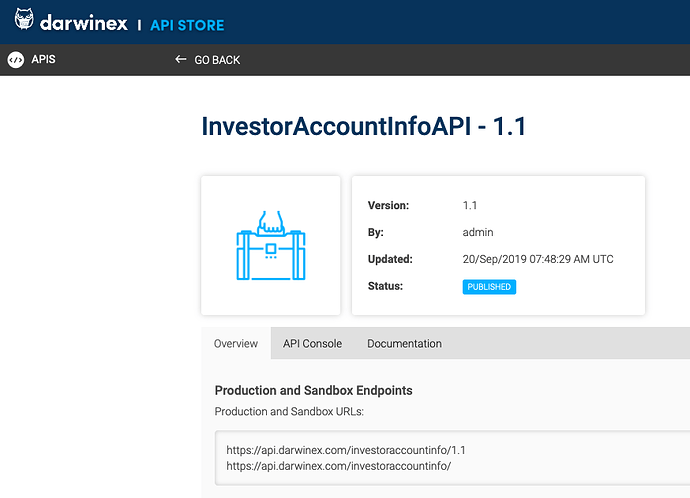This screenshot has height=498, width=690.
Task: Click the InvestorAccountInfoAPI - 1.1 title
Action: point(363,127)
